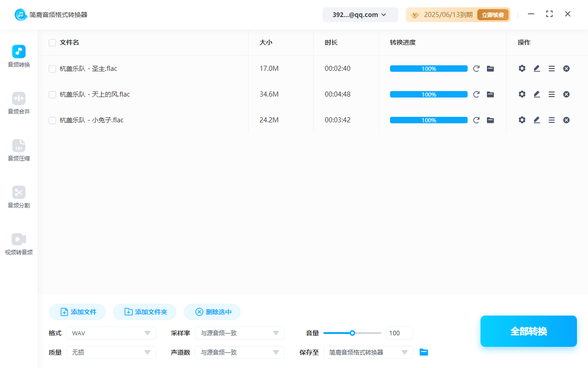Open settings for 杭盖乐队 - 圣主.flac

[522, 68]
